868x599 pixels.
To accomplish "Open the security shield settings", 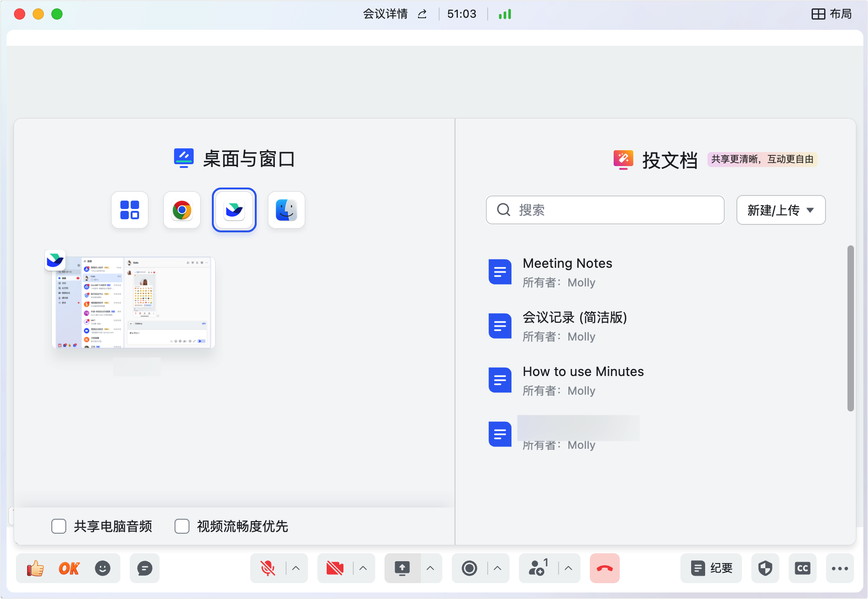I will tap(765, 568).
